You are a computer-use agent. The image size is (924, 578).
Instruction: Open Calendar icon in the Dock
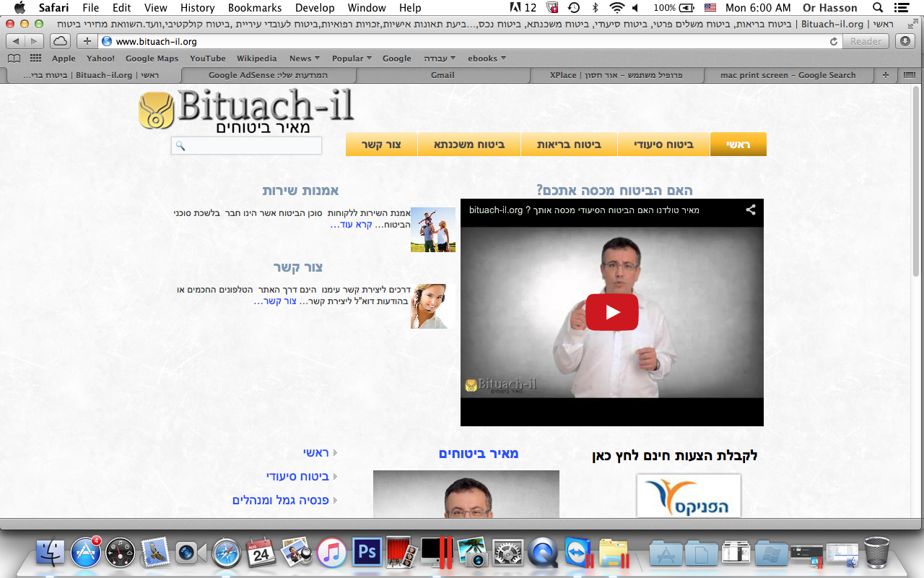[261, 553]
